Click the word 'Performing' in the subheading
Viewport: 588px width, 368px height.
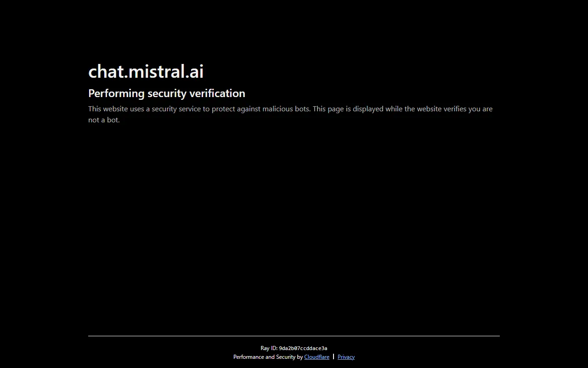(116, 93)
